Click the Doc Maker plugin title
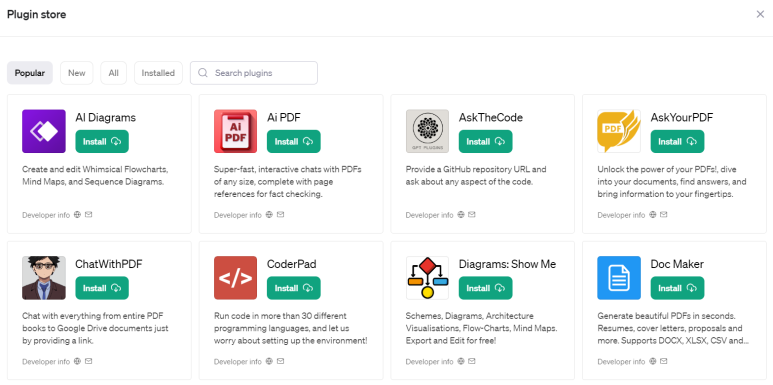 tap(677, 264)
